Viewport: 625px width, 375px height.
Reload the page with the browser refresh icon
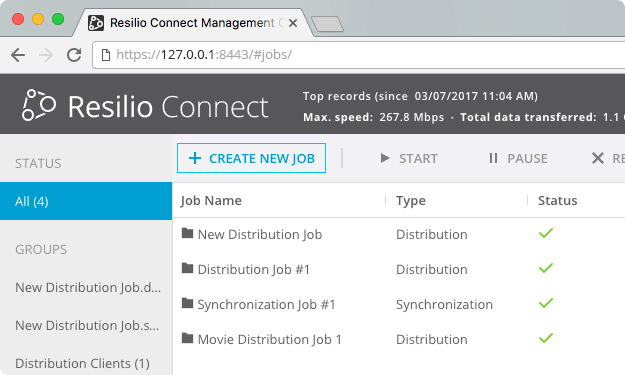(x=74, y=55)
